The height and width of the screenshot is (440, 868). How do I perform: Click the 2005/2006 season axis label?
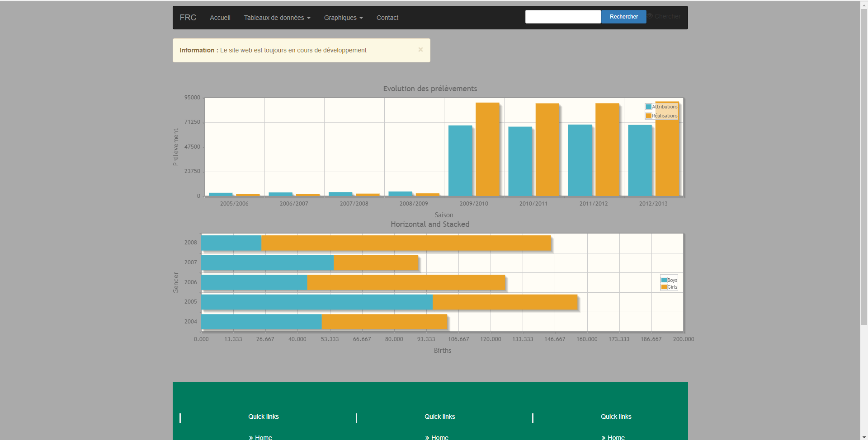234,204
